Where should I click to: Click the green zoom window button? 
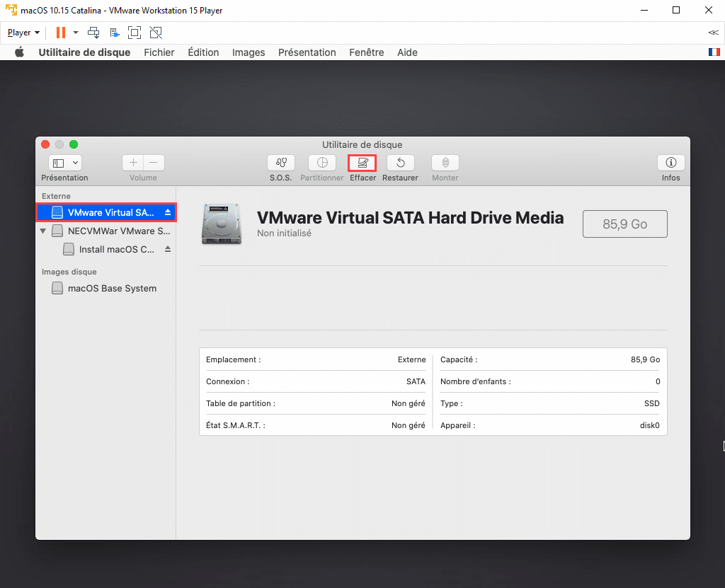(74, 144)
